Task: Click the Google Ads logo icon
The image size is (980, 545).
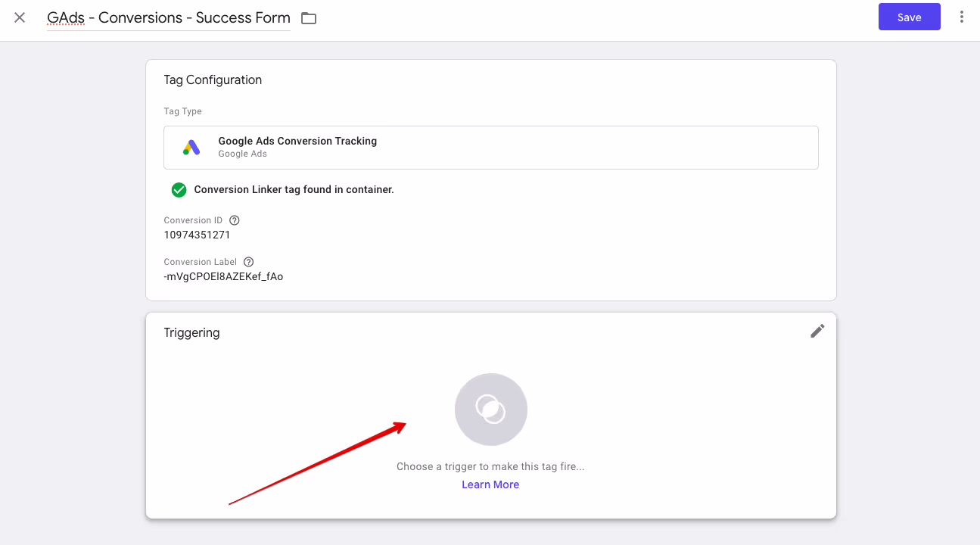Action: coord(191,147)
